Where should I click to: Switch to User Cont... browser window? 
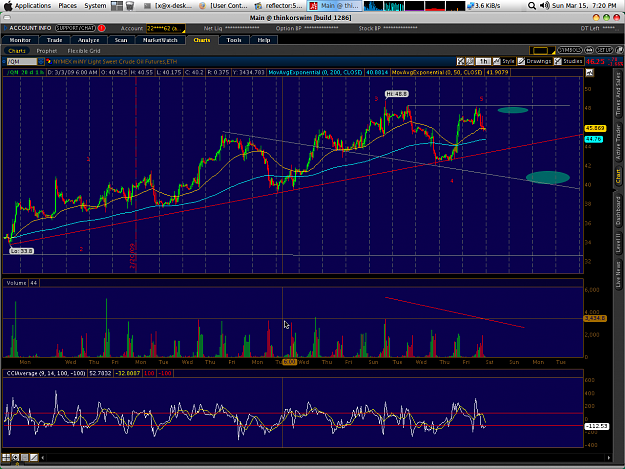point(224,6)
